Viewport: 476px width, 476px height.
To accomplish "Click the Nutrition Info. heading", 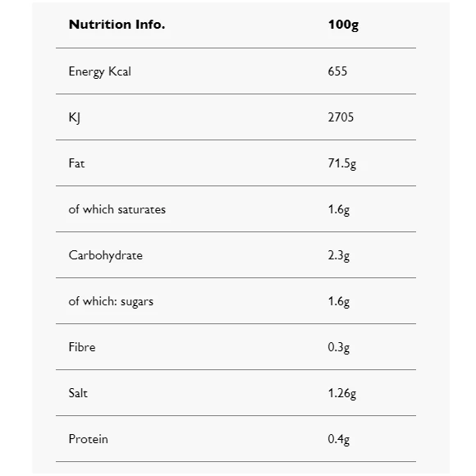I will pos(117,25).
